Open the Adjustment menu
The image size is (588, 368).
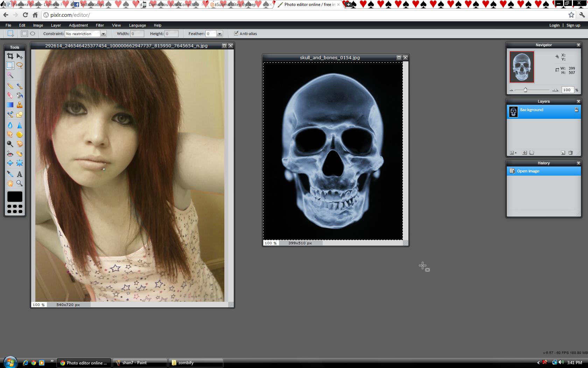coord(78,25)
